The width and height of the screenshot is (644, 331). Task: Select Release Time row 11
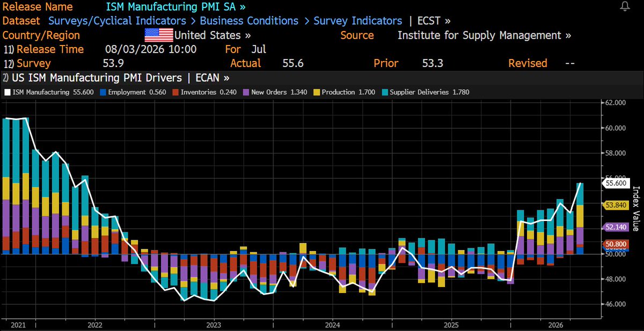(44, 49)
